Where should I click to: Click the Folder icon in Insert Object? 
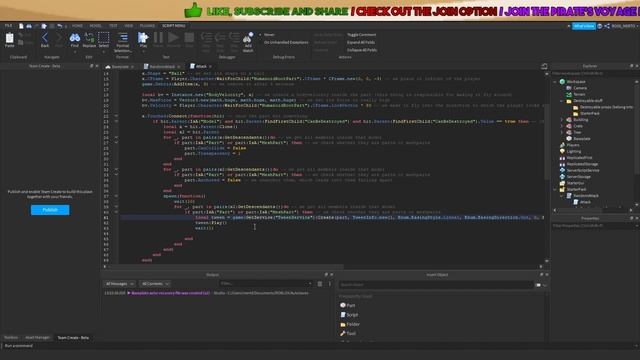point(343,324)
